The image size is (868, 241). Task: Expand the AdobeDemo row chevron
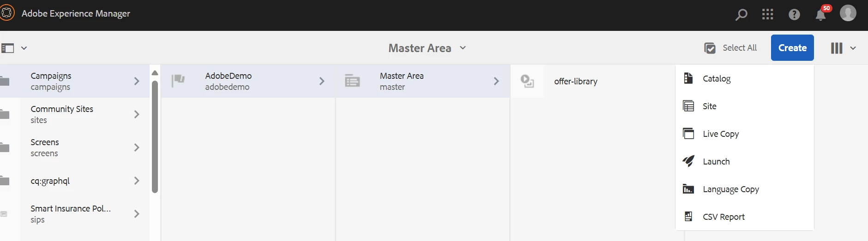(x=322, y=81)
